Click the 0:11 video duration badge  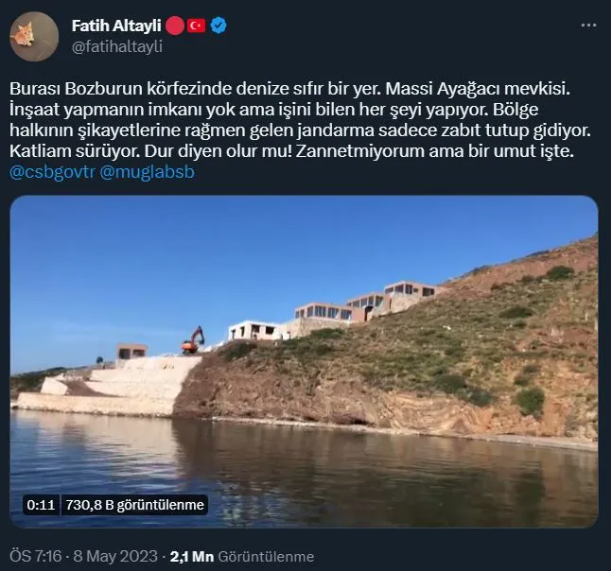coord(41,505)
